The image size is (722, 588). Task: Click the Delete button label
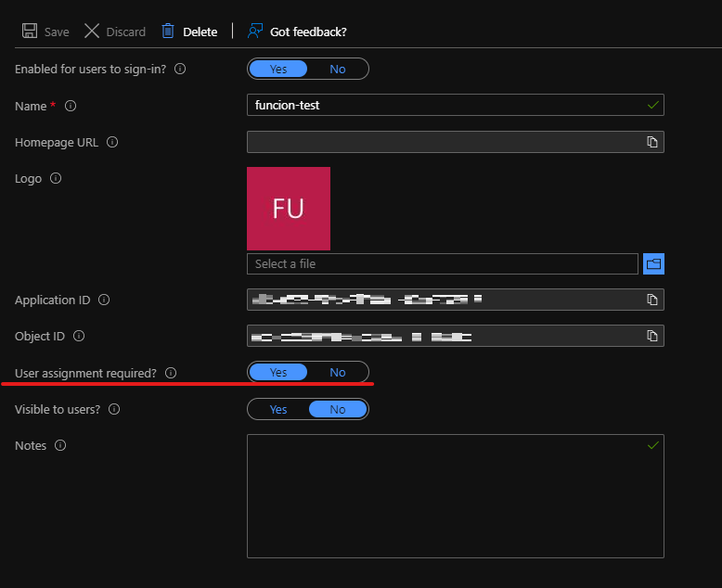[200, 32]
